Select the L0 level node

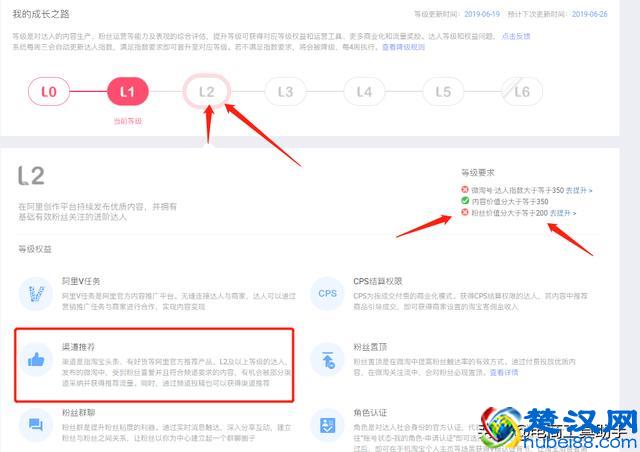tap(49, 91)
